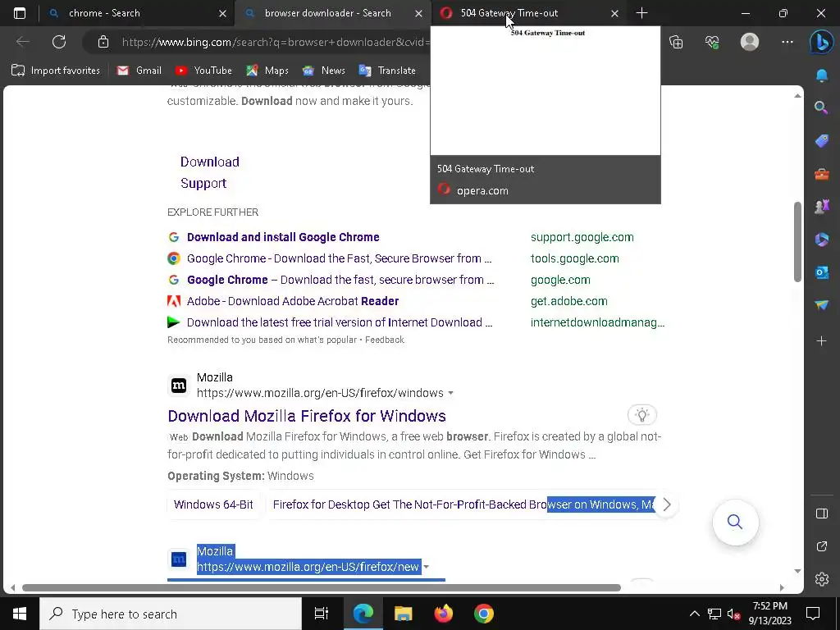Launch Firefox from the taskbar
Viewport: 840px width, 630px height.
coord(443,614)
